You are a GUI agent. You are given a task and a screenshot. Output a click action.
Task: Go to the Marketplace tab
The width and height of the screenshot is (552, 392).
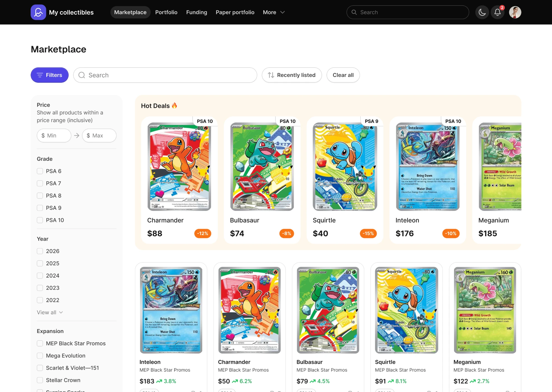130,12
